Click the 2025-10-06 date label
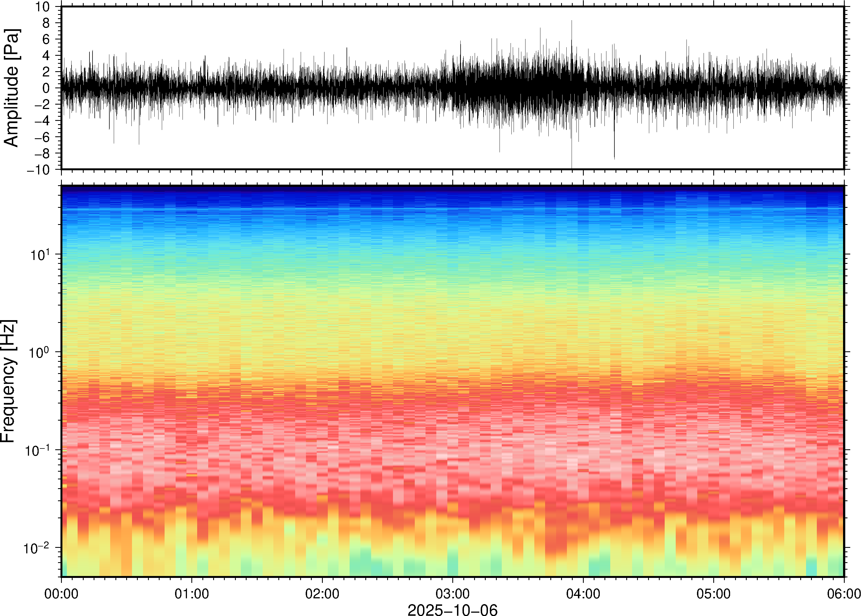The height and width of the screenshot is (616, 861). 452,610
